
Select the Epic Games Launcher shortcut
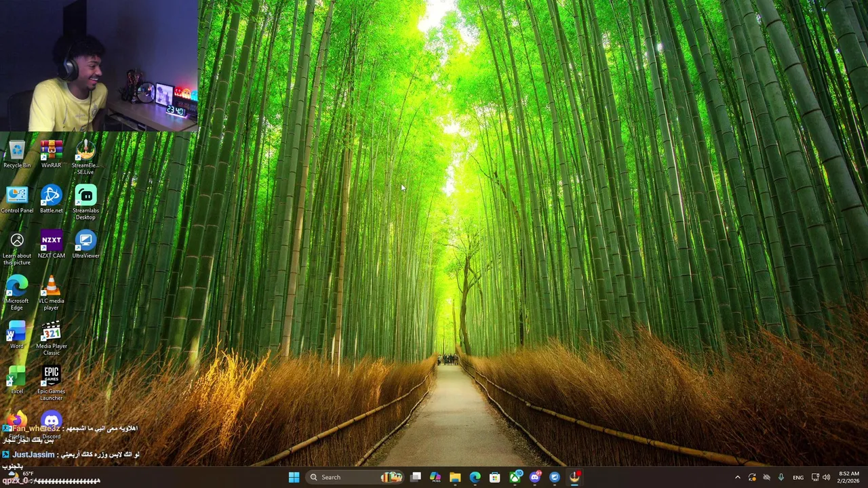click(51, 384)
